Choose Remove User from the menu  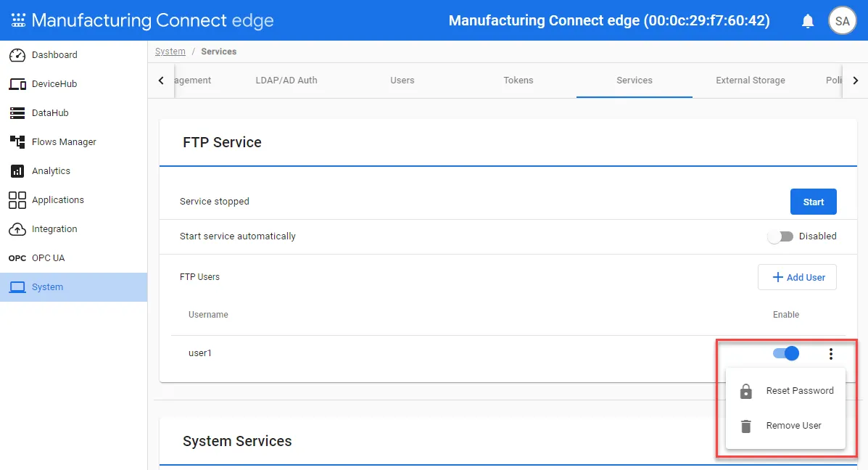click(785, 426)
